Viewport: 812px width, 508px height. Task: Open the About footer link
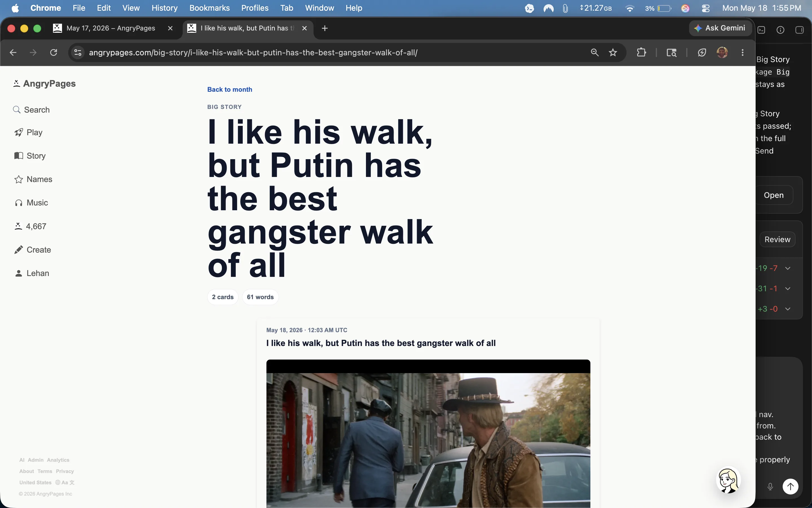click(x=27, y=471)
